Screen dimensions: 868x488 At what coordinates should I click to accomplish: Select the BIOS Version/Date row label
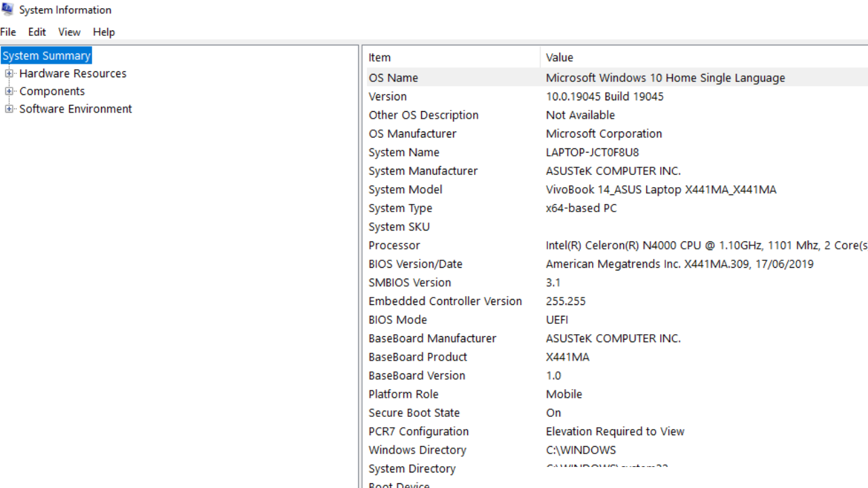pyautogui.click(x=416, y=264)
